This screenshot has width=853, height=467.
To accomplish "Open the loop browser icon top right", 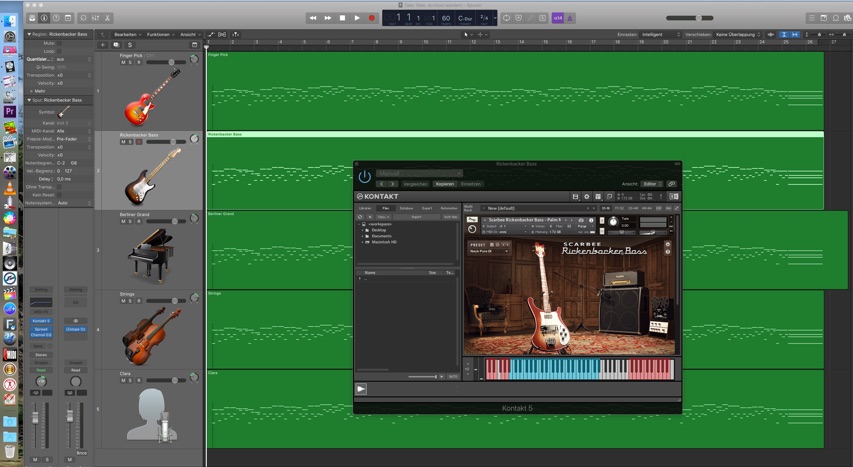I will point(836,18).
